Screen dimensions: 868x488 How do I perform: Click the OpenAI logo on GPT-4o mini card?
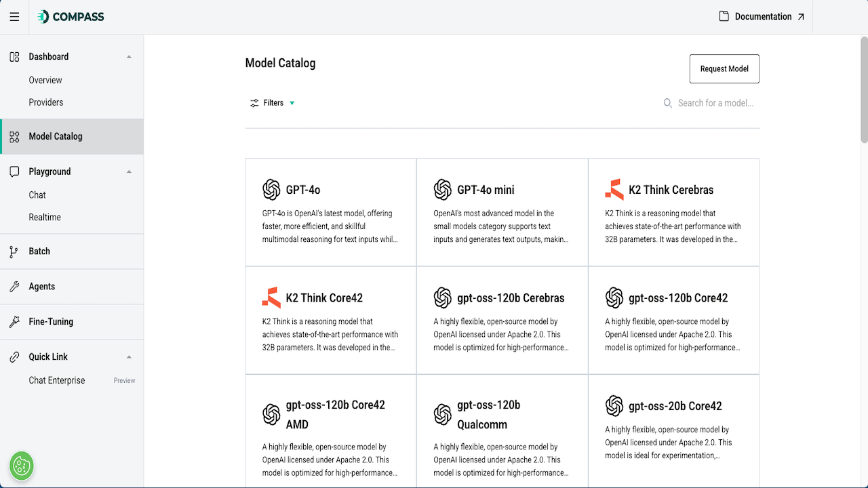(x=443, y=190)
